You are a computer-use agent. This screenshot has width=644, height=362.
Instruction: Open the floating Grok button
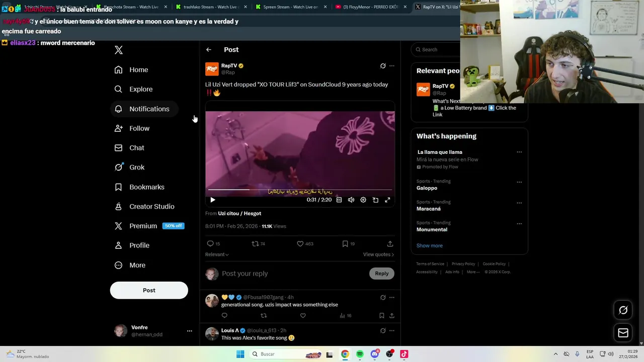pyautogui.click(x=623, y=310)
